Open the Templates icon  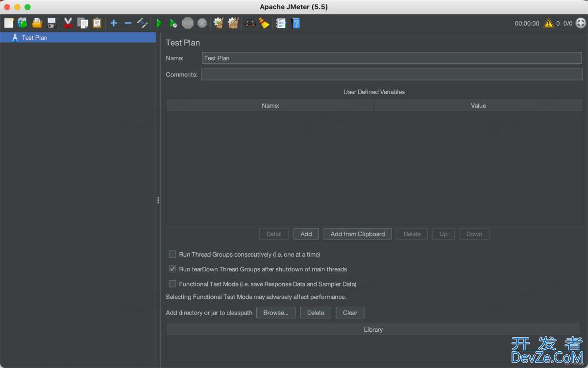point(23,23)
